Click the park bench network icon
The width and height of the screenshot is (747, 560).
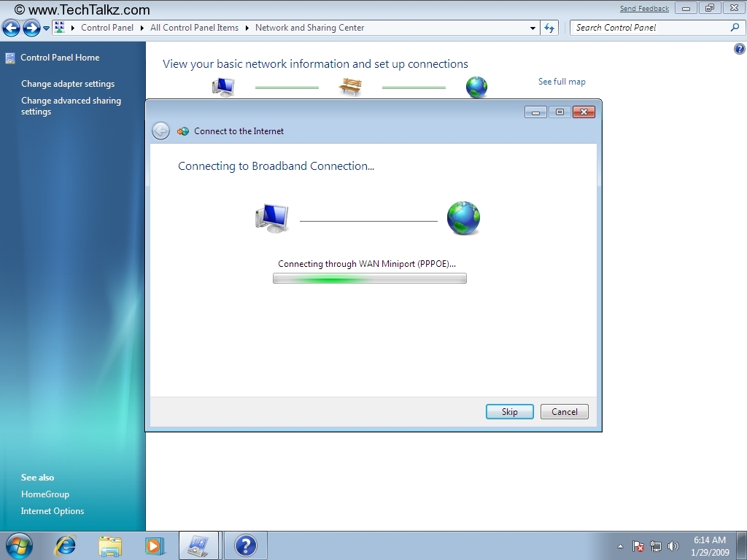click(350, 87)
